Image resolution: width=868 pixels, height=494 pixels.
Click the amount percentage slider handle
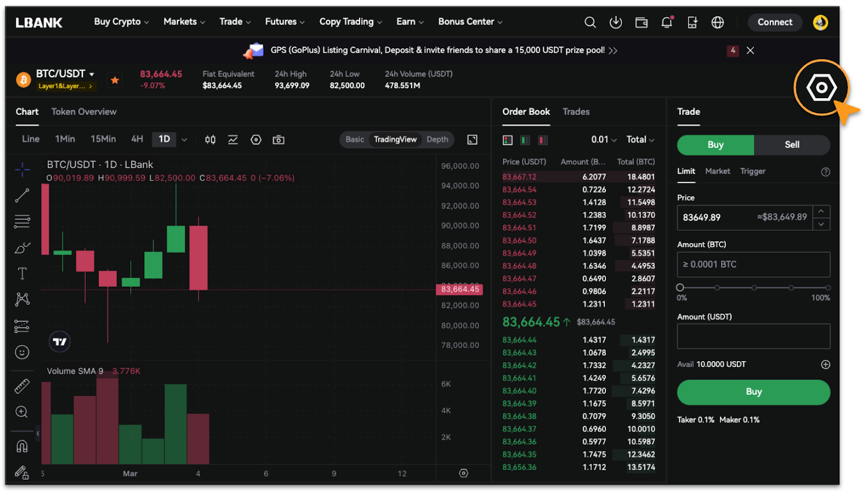click(680, 287)
